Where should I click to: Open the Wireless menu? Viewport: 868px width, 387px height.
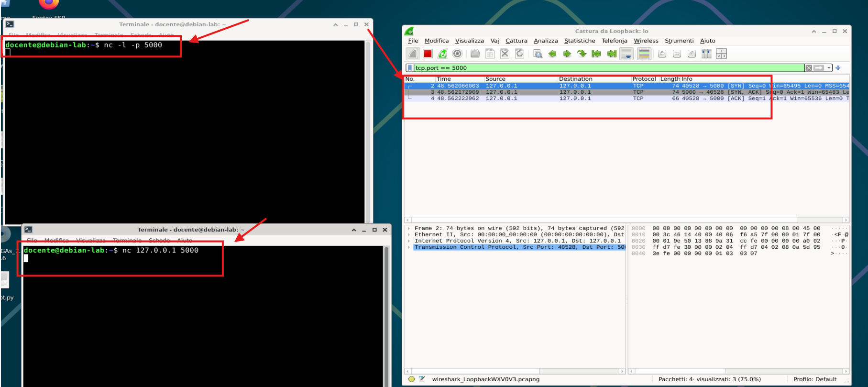pos(646,41)
